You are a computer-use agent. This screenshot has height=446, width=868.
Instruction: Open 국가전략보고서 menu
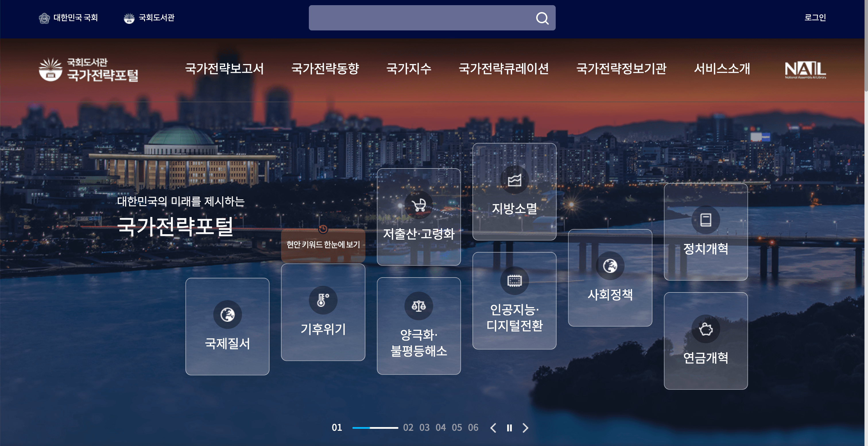click(224, 69)
